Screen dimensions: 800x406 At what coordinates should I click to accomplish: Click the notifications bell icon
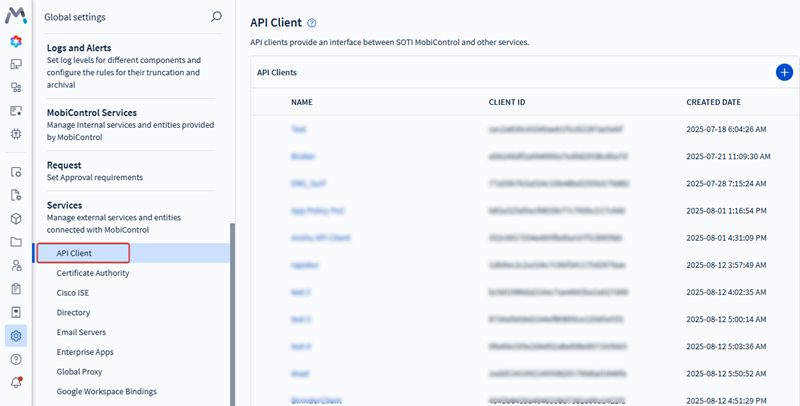click(x=16, y=382)
